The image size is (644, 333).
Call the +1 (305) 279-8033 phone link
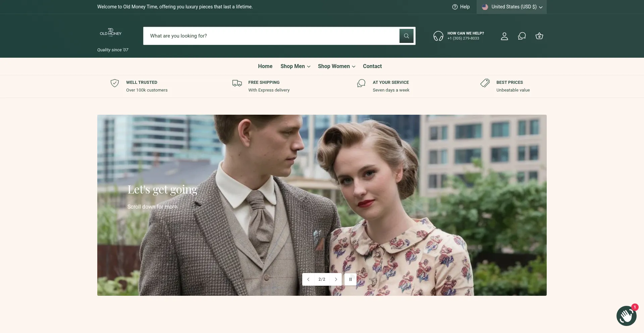pos(463,38)
